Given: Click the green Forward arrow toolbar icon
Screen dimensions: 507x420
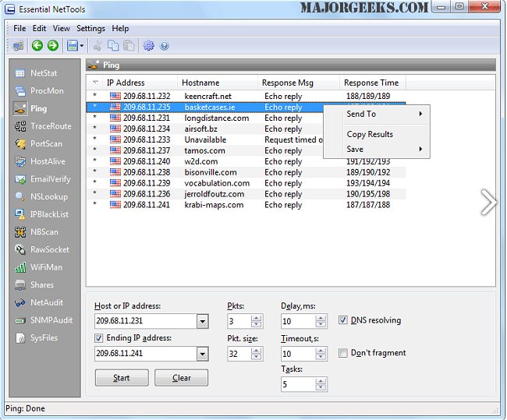Looking at the screenshot, I should pos(53,45).
